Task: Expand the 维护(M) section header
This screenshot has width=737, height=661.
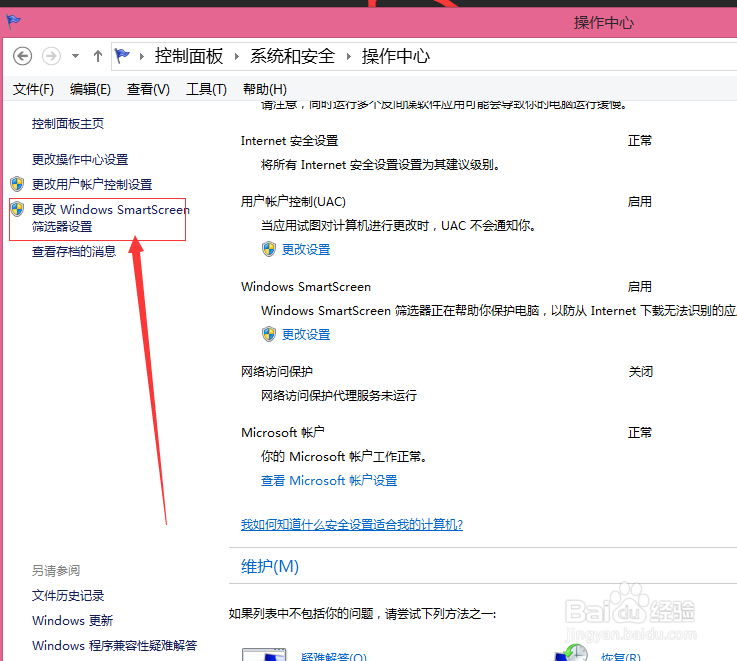Action: (x=270, y=566)
